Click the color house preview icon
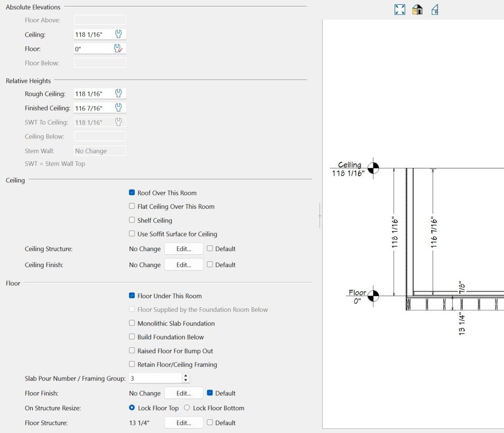Screen dimensions: 504x433 pos(417,10)
